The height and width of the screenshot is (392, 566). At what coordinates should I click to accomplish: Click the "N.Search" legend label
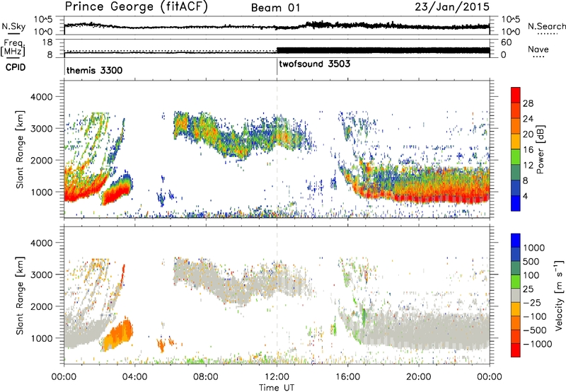point(546,26)
